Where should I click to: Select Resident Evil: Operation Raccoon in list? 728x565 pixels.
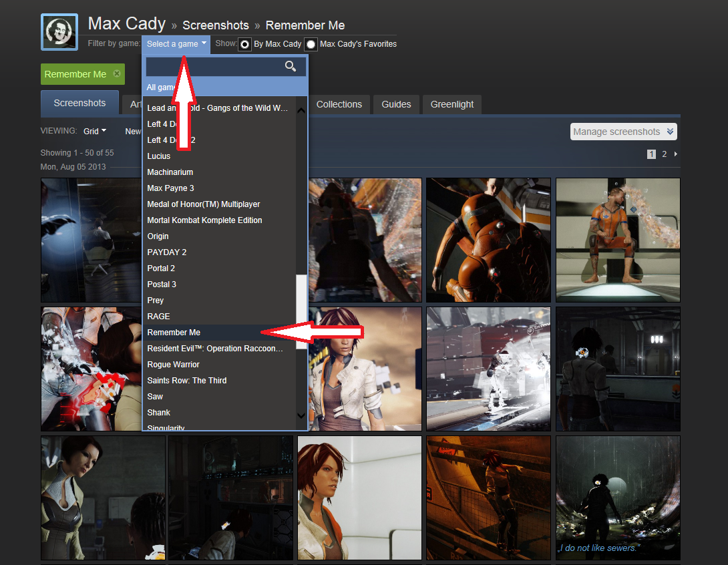coord(219,348)
